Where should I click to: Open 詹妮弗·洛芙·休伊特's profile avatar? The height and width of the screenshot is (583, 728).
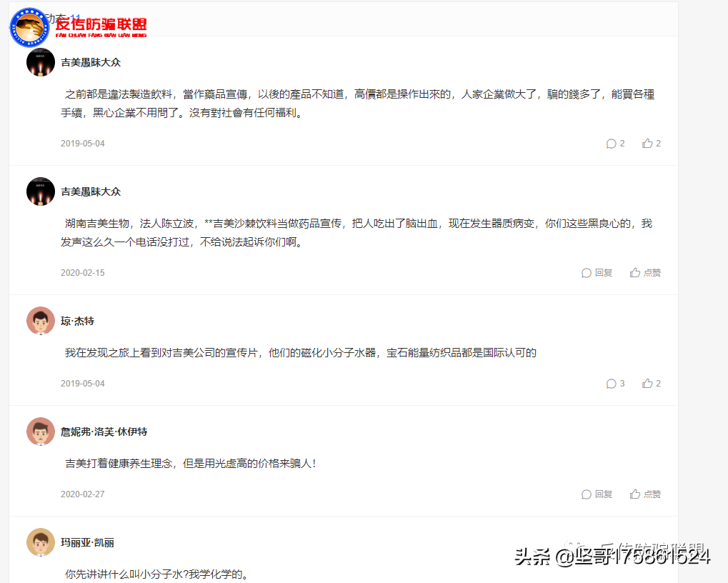pyautogui.click(x=41, y=432)
